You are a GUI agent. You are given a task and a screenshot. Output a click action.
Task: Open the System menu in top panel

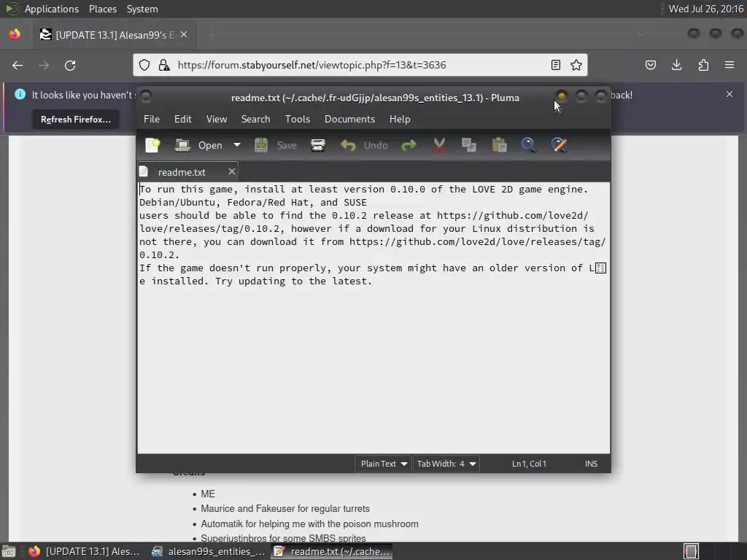tap(142, 9)
